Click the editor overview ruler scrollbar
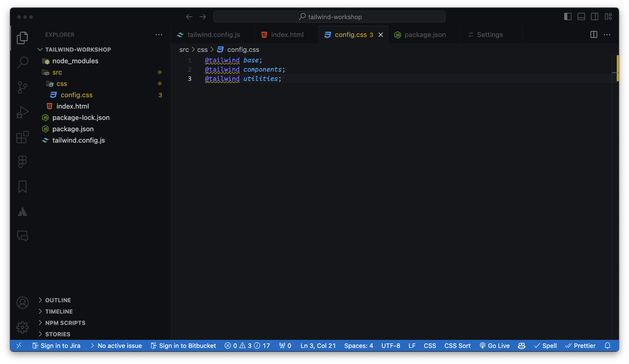This screenshot has height=364, width=629. [x=615, y=179]
